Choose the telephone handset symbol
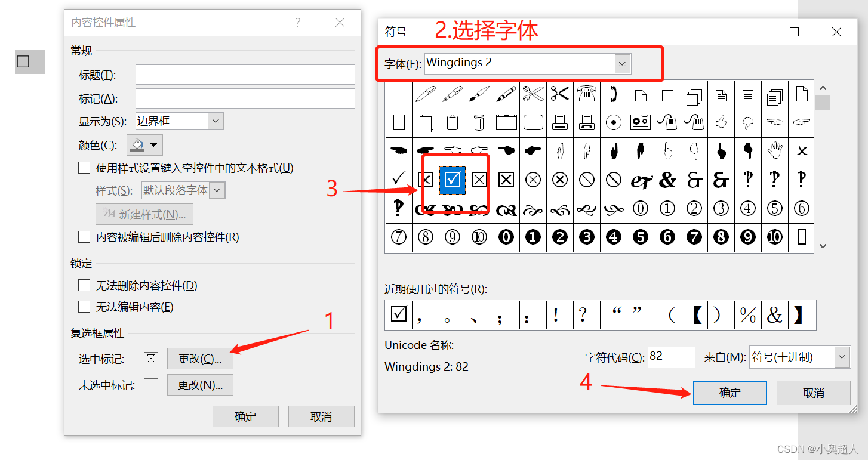 click(x=614, y=94)
